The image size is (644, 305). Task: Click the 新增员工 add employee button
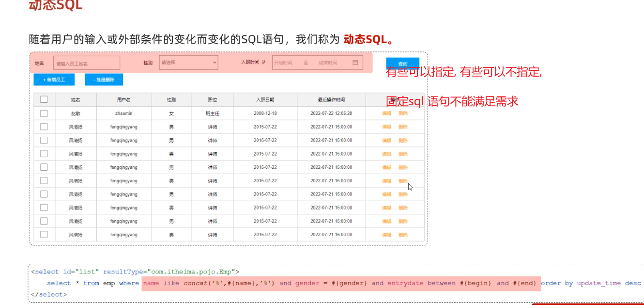(54, 80)
